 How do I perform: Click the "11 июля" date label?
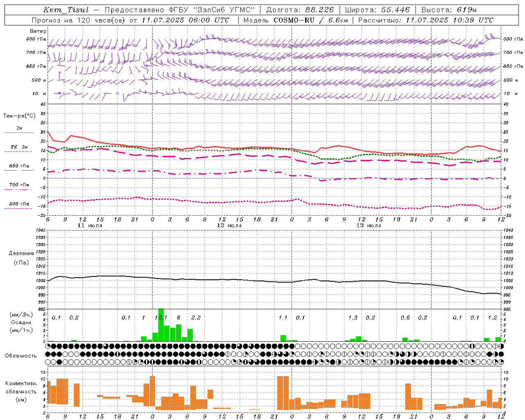[x=90, y=226]
